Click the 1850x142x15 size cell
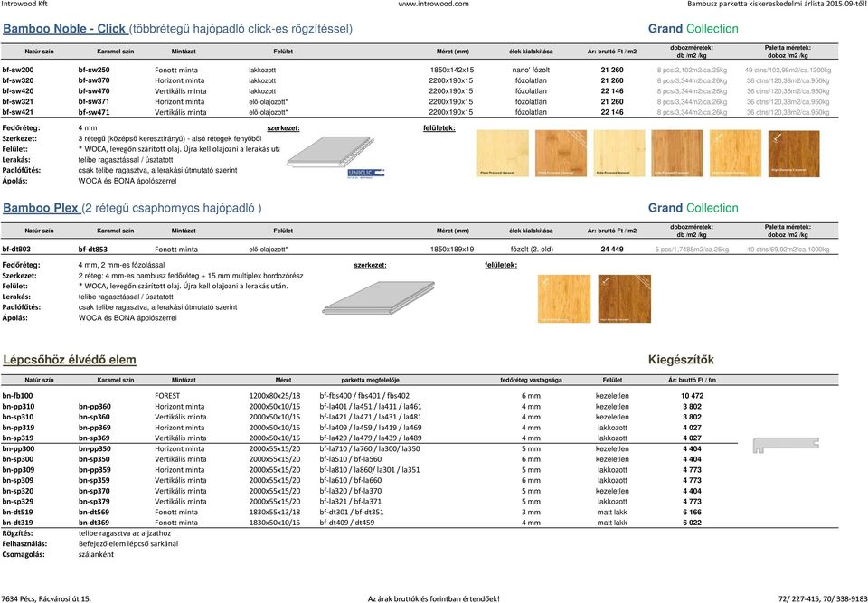Viewport: 868px width, 603px height. [x=452, y=71]
